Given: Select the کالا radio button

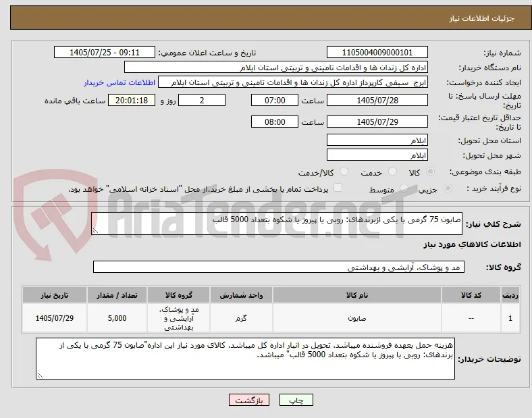Looking at the screenshot, I should (x=430, y=172).
